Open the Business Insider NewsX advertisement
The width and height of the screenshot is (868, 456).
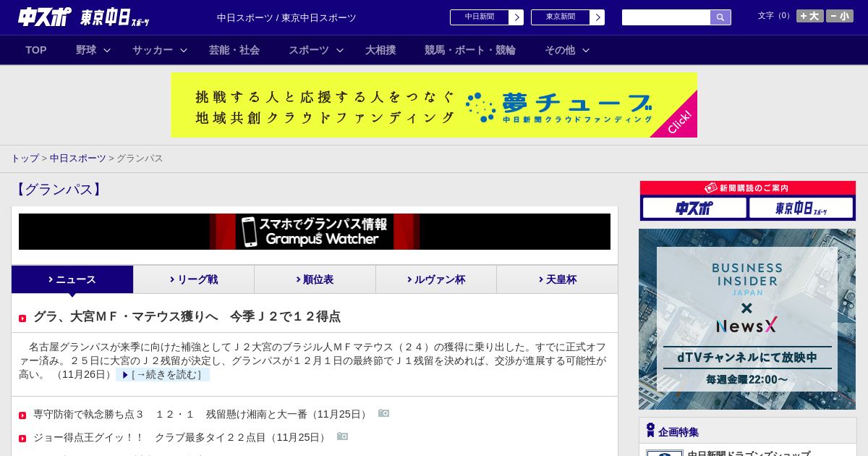747,319
